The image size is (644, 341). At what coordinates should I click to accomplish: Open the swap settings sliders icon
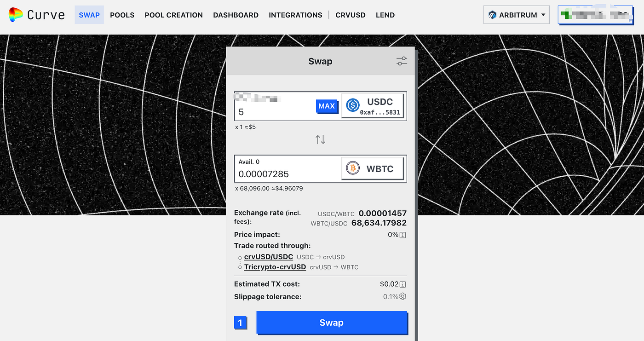(401, 61)
